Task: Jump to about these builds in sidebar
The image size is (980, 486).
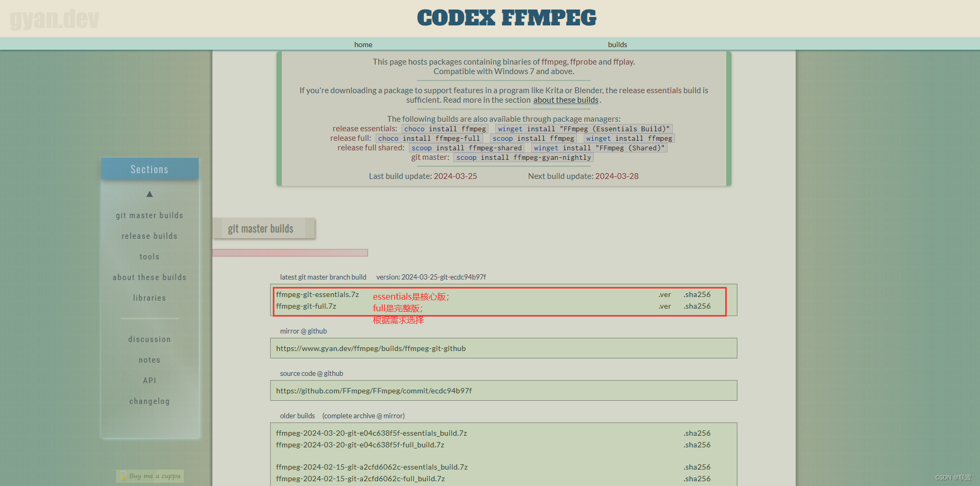Action: click(149, 277)
